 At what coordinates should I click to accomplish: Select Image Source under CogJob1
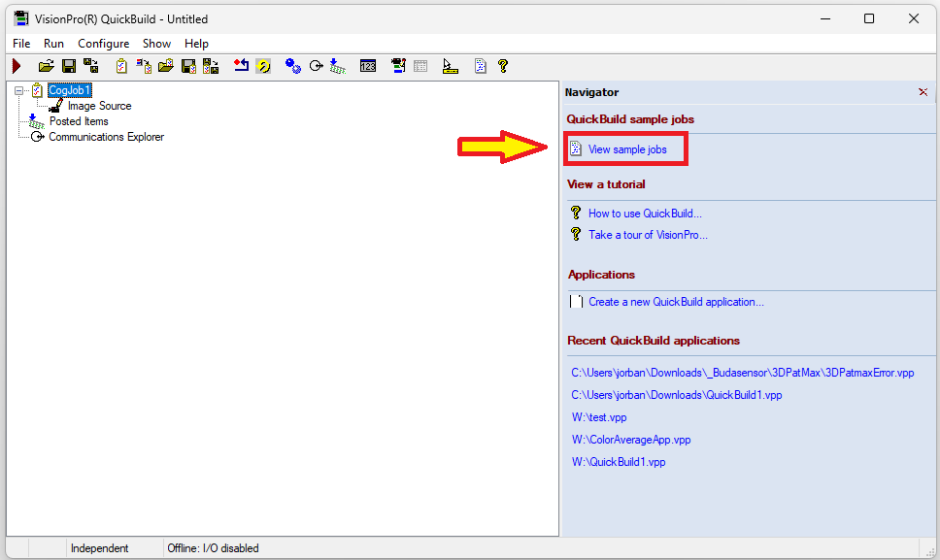99,106
